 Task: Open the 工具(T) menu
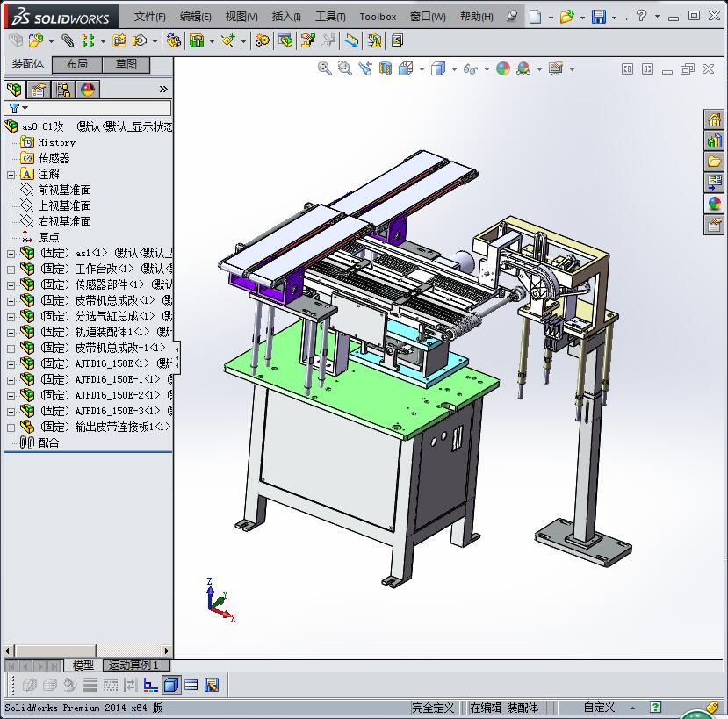pyautogui.click(x=330, y=17)
